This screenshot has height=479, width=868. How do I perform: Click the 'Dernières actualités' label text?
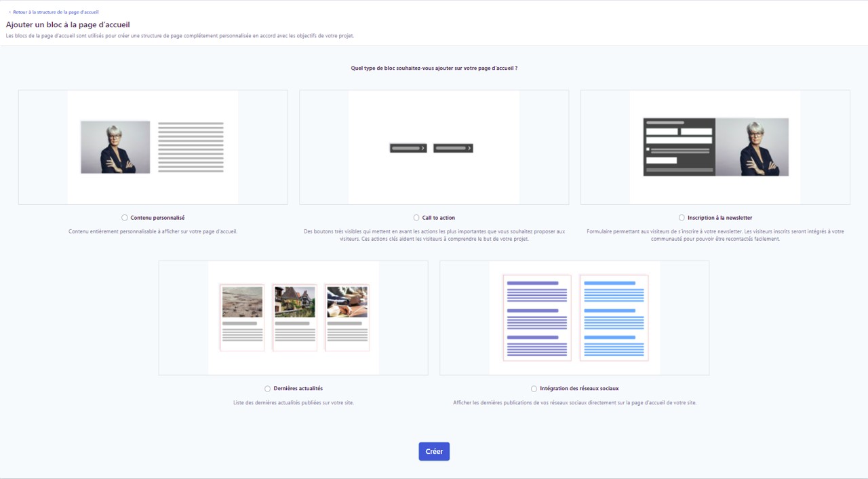click(298, 389)
